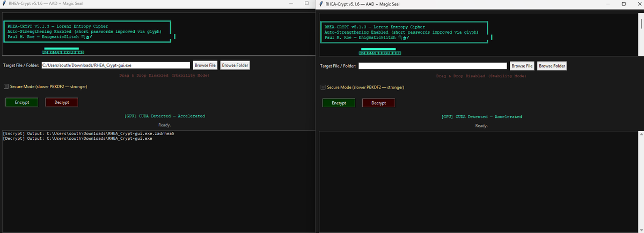The image size is (644, 233).
Task: Focus the Target File path field, left window
Action: [x=115, y=65]
